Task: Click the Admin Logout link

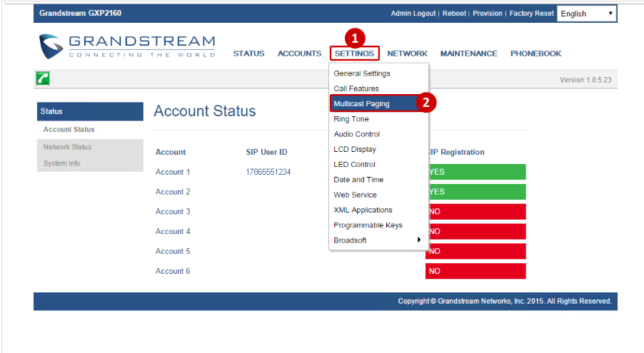Action: [x=413, y=14]
